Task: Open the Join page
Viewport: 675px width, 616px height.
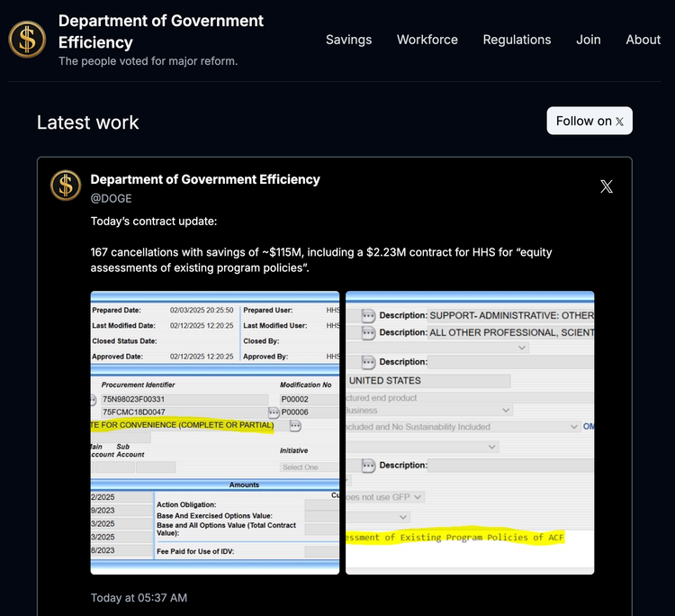Action: pos(588,40)
